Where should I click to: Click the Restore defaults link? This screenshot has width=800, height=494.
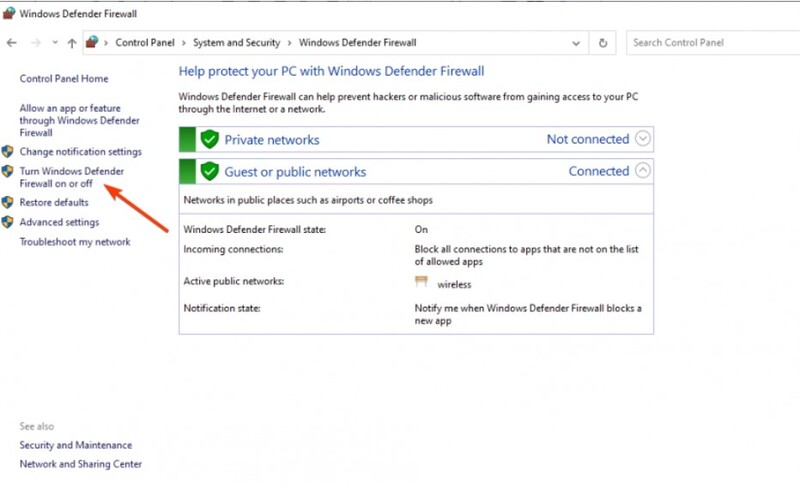tap(54, 202)
